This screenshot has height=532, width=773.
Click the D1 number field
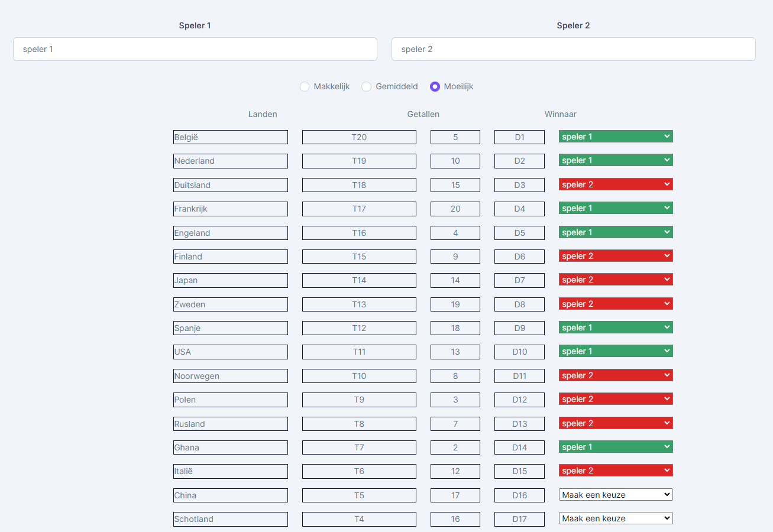(x=519, y=137)
